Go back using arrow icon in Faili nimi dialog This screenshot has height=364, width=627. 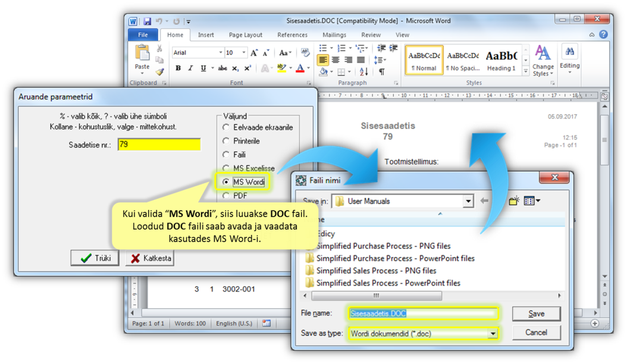click(x=484, y=201)
